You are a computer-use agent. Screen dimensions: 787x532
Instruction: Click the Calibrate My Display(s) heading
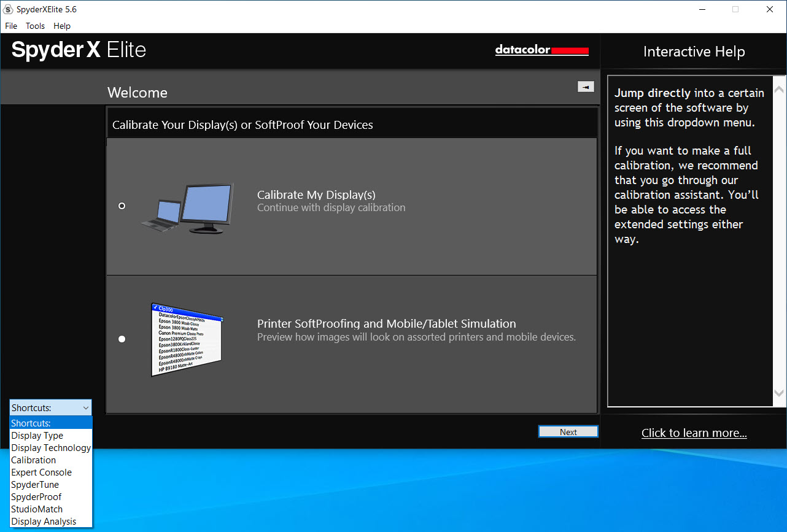316,195
